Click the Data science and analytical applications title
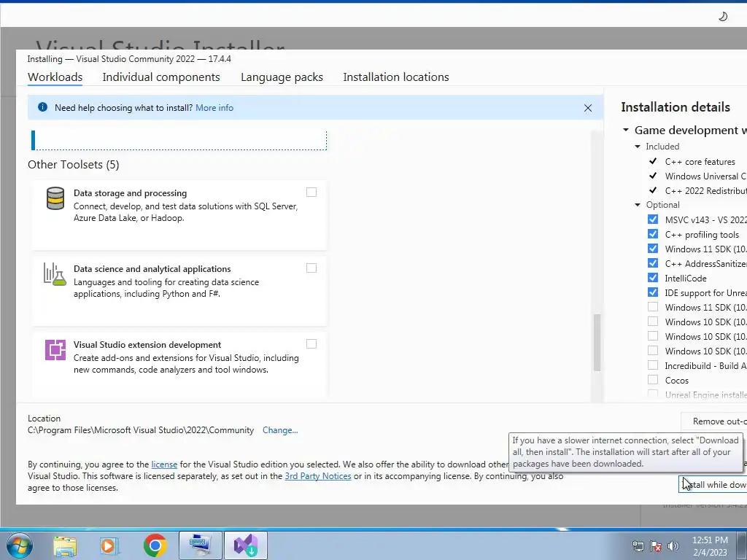747x560 pixels. 152,268
